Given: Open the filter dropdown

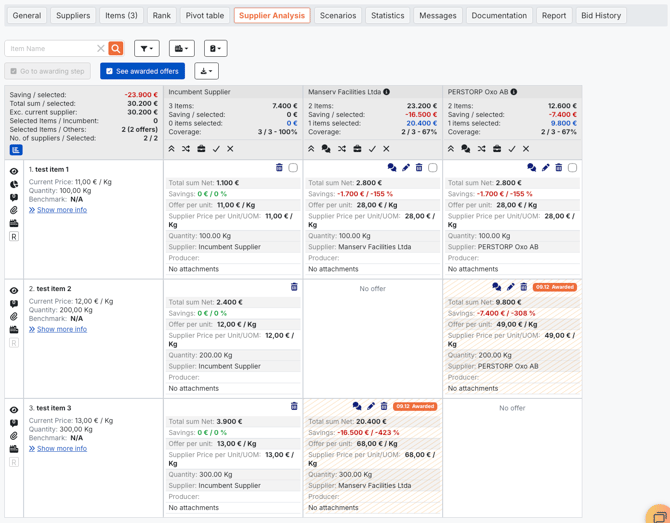Looking at the screenshot, I should tap(146, 48).
